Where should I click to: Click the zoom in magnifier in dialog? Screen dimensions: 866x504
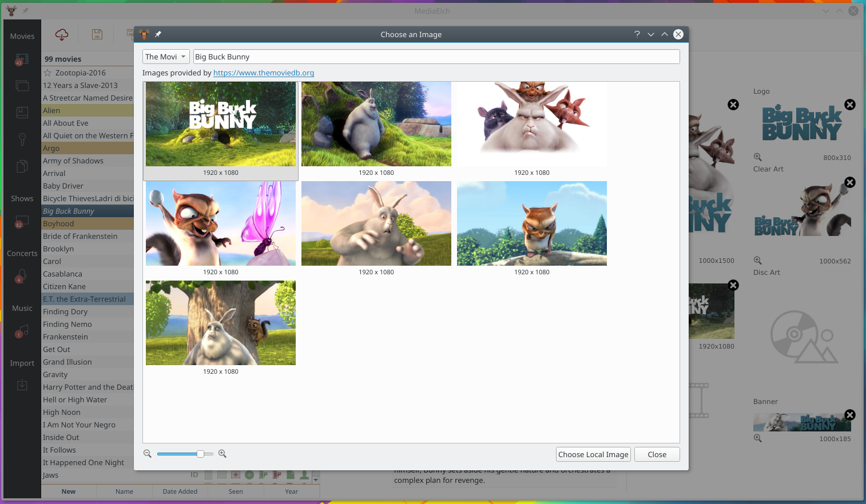tap(223, 454)
